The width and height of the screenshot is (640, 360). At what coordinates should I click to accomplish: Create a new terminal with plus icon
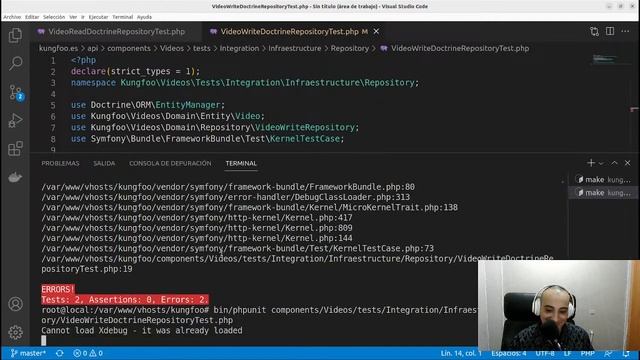point(591,163)
